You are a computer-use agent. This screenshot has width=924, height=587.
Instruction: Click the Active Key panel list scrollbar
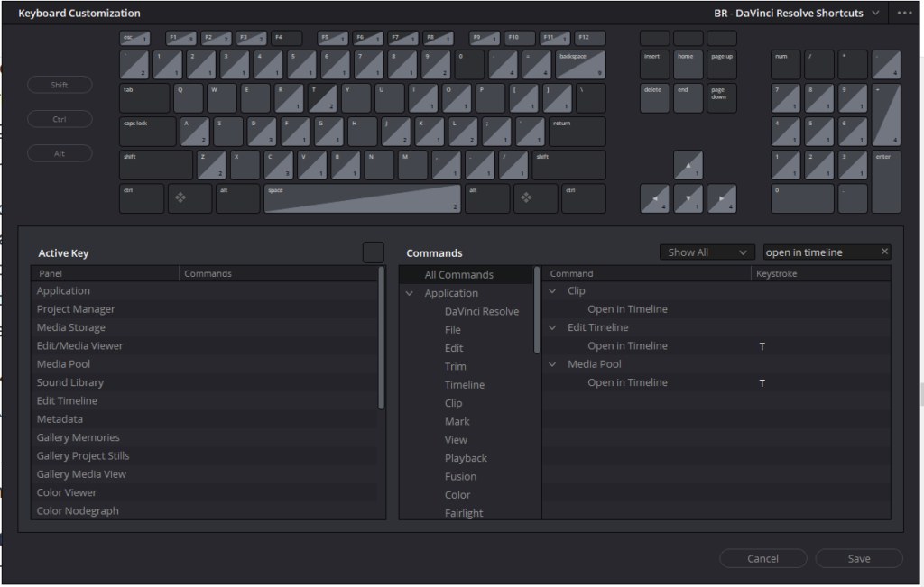point(382,338)
